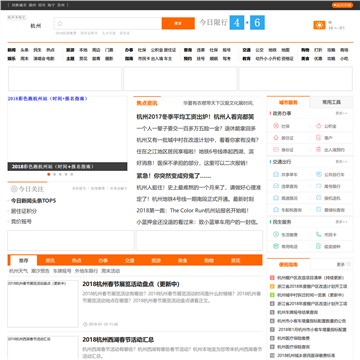The width and height of the screenshot is (360, 360).
Task: Open the 高速路况 transport icon link
Action: (276, 198)
